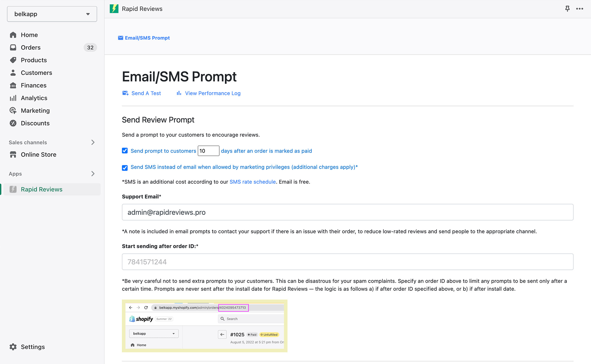This screenshot has height=364, width=591.
Task: Click the pin icon in top bar
Action: tap(567, 9)
